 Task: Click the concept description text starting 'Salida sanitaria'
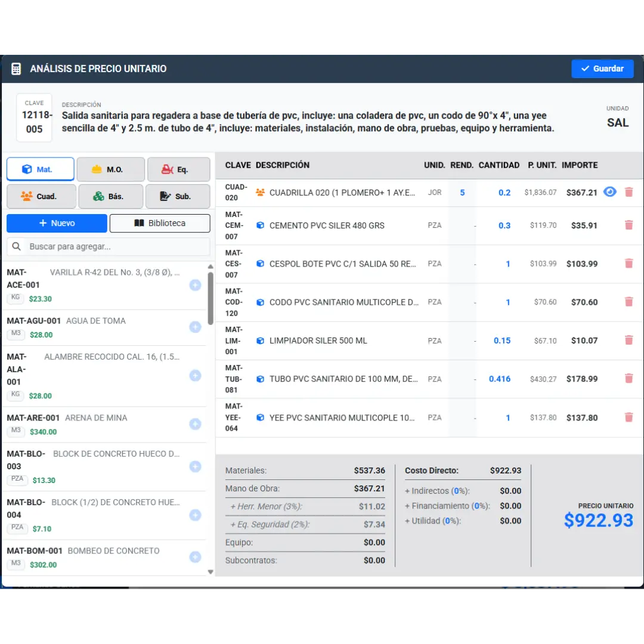coord(308,122)
